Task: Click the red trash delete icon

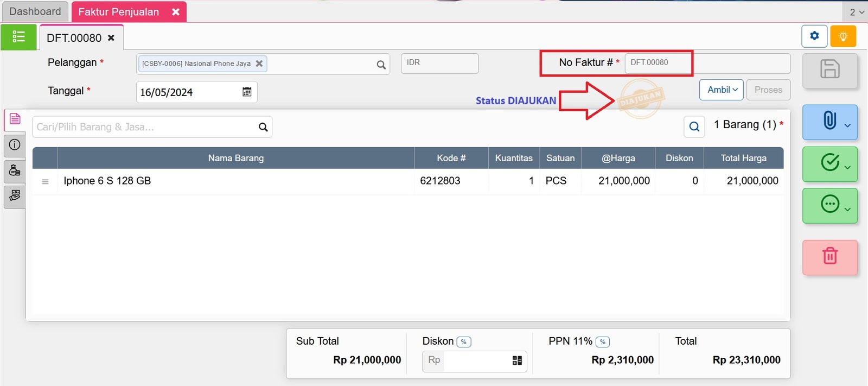Action: [x=829, y=256]
